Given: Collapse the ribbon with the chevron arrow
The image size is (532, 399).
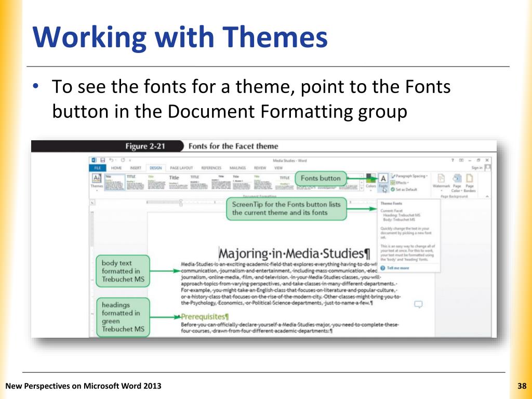Looking at the screenshot, I should point(487,196).
